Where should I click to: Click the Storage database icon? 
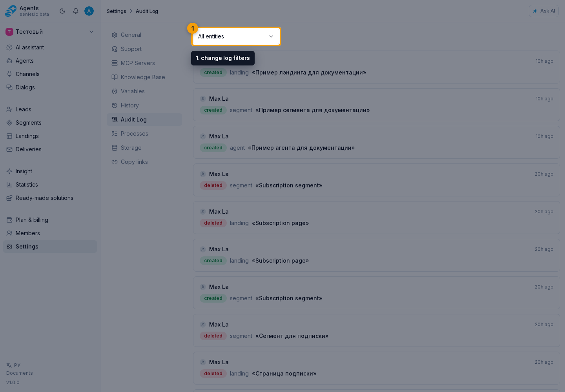(x=115, y=148)
